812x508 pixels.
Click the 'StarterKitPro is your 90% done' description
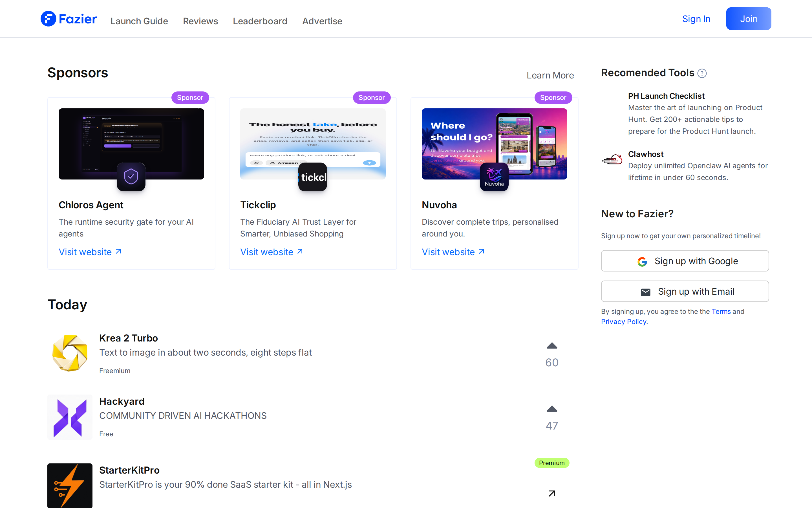(226, 485)
